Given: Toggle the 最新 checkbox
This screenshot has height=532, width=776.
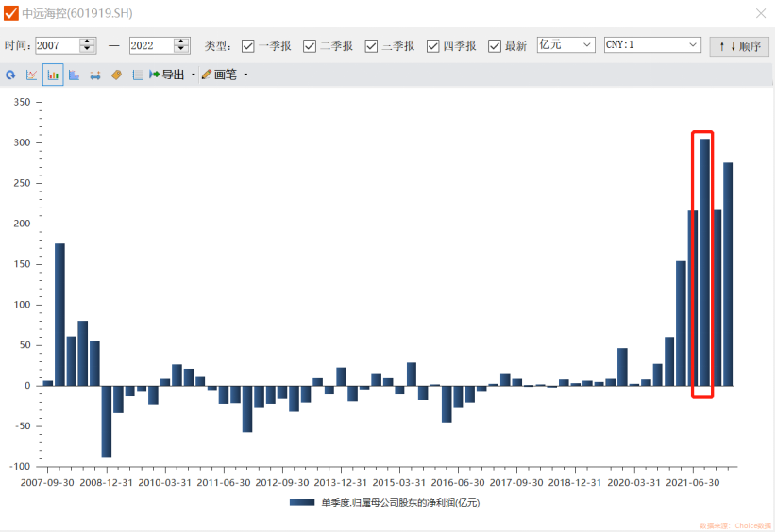Looking at the screenshot, I should (495, 46).
